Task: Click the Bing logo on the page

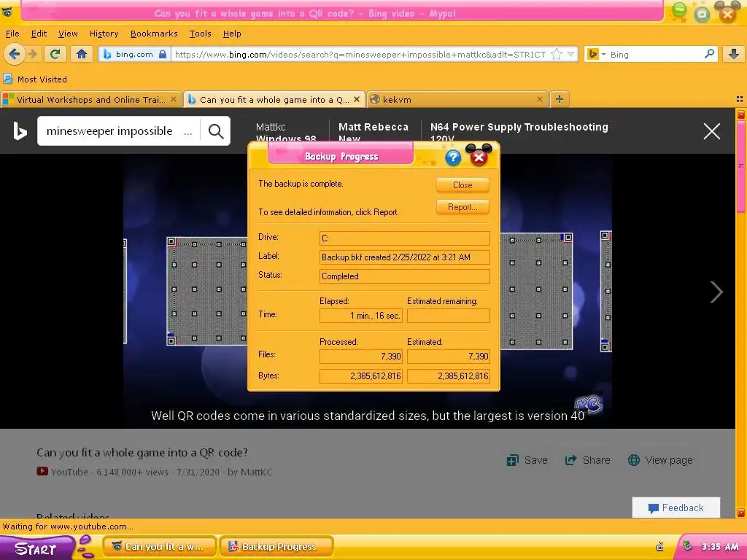Action: [20, 131]
